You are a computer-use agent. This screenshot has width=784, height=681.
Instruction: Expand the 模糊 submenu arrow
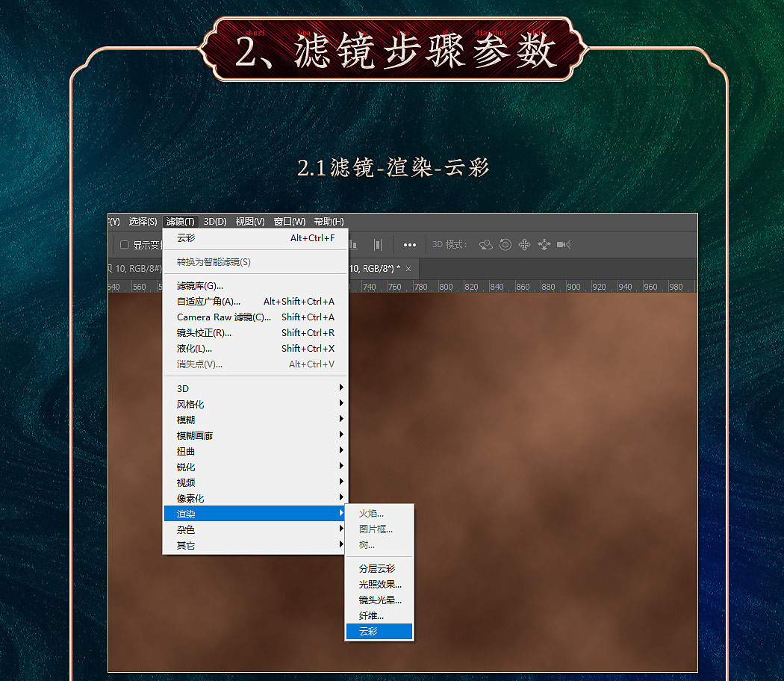pos(341,418)
